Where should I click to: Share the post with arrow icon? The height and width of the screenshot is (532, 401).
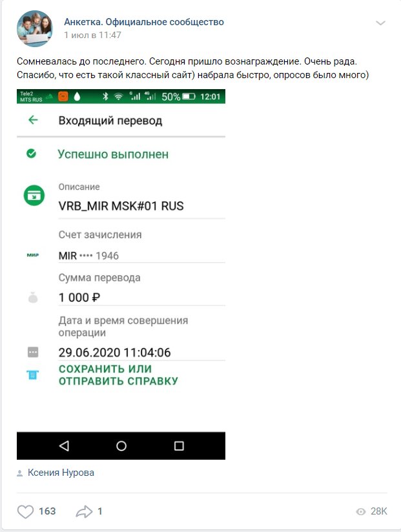(84, 511)
